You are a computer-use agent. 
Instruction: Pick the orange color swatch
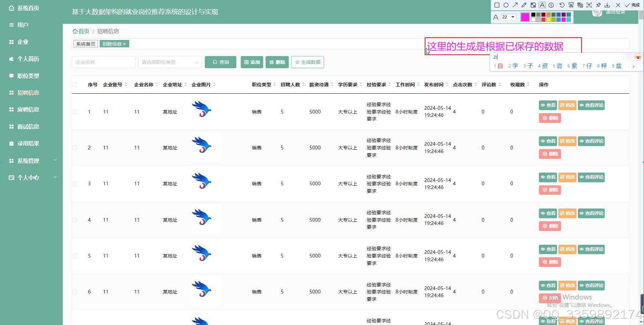pyautogui.click(x=548, y=15)
